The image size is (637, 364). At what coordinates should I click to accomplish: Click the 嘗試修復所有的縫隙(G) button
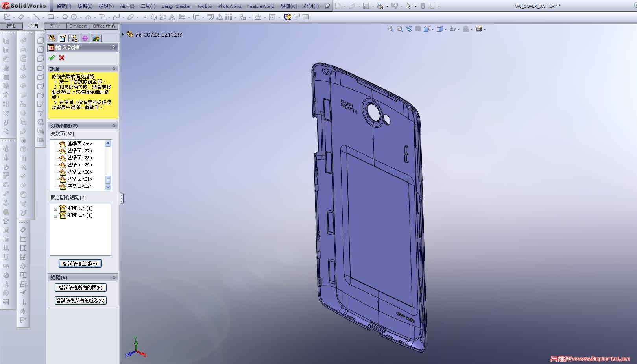80,301
